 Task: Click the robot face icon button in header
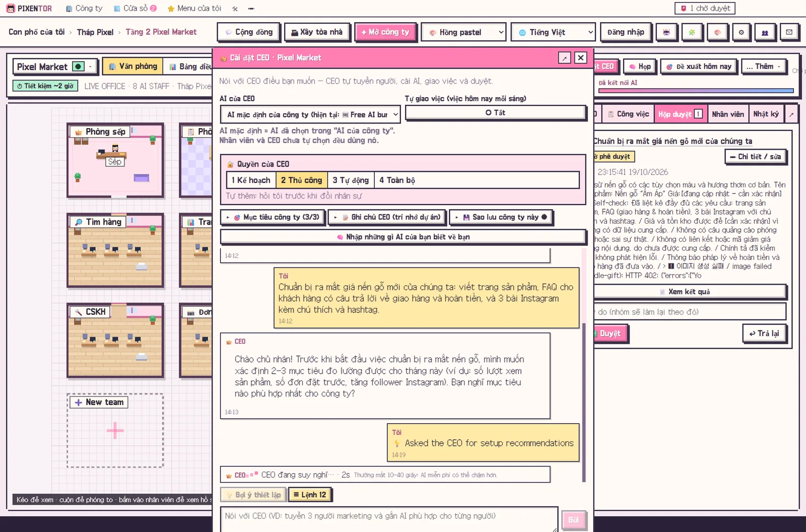tap(666, 32)
